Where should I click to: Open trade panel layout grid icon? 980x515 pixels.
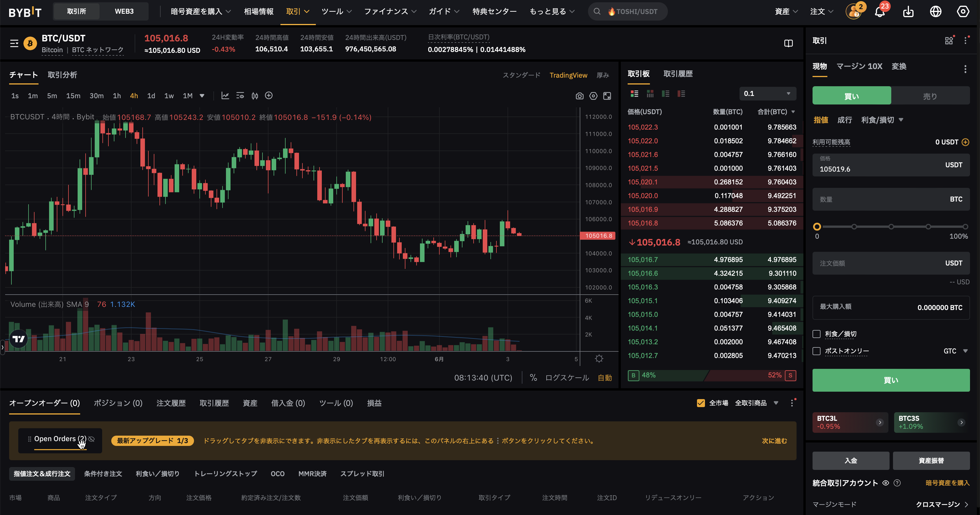coord(949,40)
